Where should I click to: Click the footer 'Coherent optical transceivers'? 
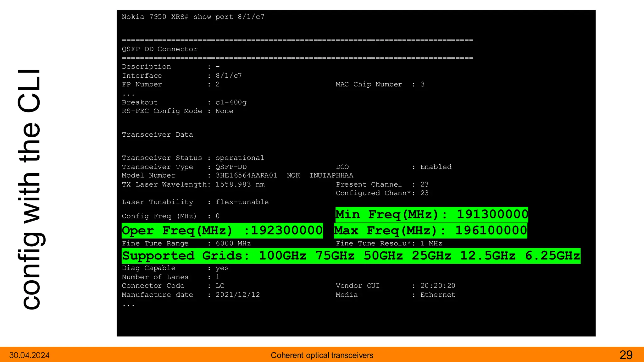pos(322,355)
